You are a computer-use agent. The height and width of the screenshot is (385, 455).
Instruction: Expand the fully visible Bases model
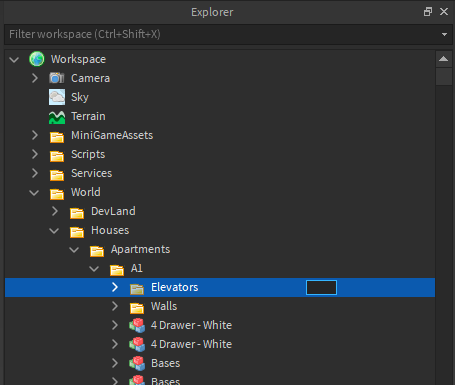pos(115,363)
